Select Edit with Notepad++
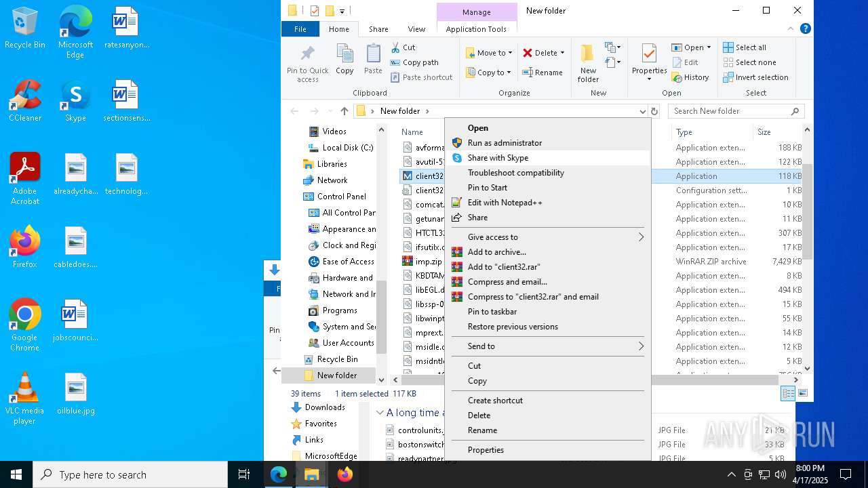The width and height of the screenshot is (868, 488). 548,203
